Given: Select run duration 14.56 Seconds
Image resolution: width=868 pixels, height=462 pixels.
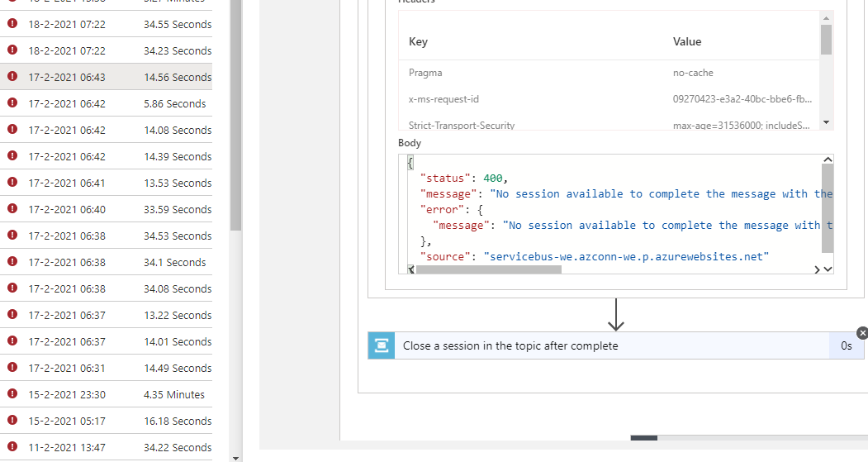Looking at the screenshot, I should click(178, 78).
